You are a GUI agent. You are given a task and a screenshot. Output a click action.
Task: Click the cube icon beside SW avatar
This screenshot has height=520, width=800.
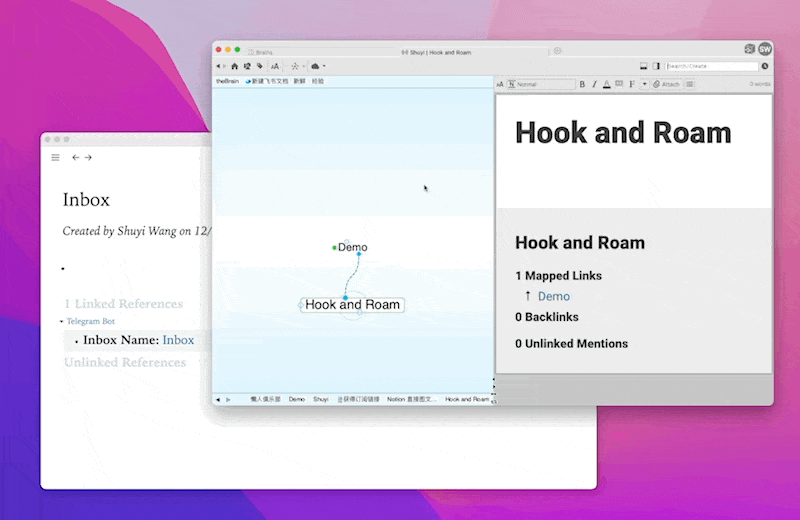click(x=749, y=49)
